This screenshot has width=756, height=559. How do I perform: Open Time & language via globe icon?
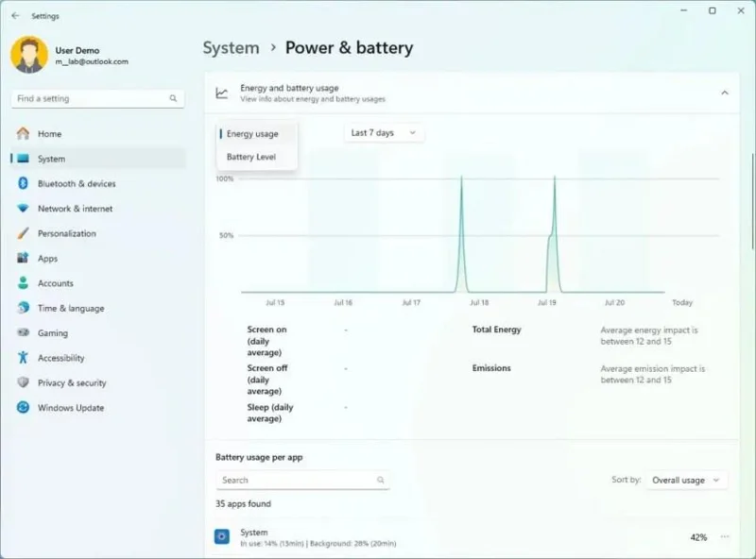click(x=23, y=308)
